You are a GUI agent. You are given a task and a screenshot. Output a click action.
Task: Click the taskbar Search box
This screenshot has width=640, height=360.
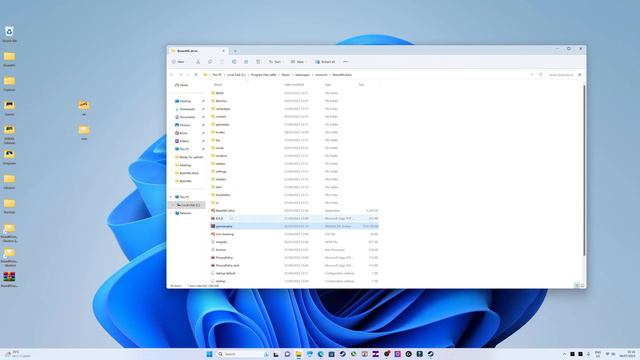[x=242, y=354]
